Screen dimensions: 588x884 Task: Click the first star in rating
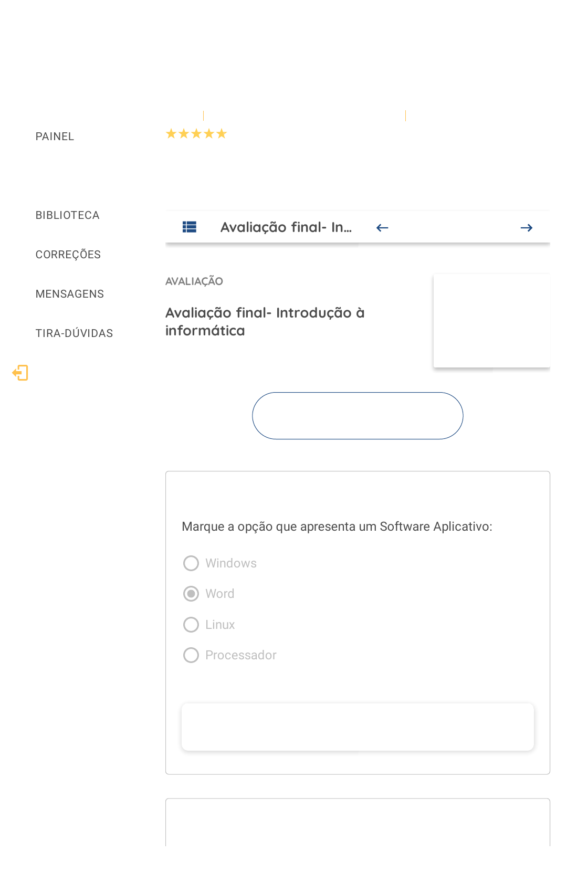coord(171,134)
